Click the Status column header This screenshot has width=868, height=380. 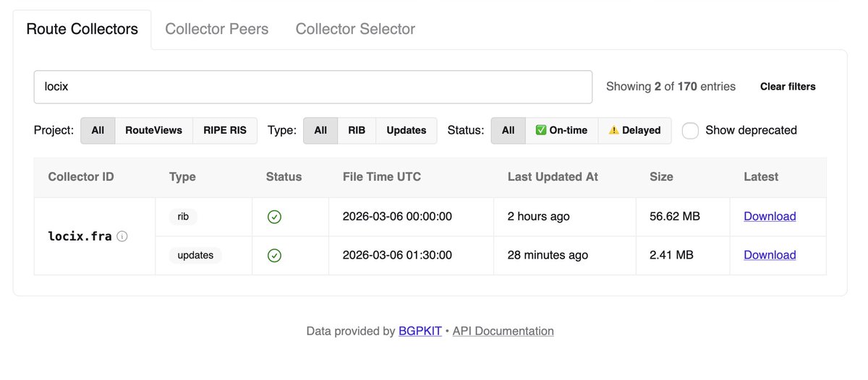284,177
